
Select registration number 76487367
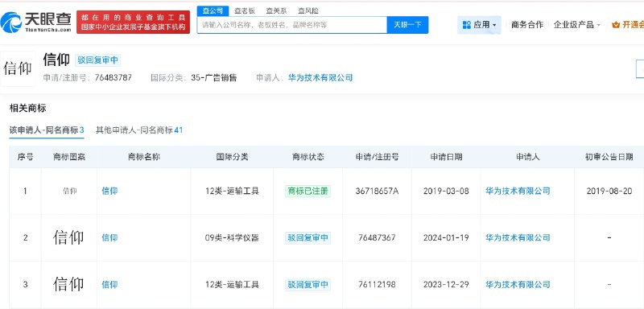[x=377, y=237]
